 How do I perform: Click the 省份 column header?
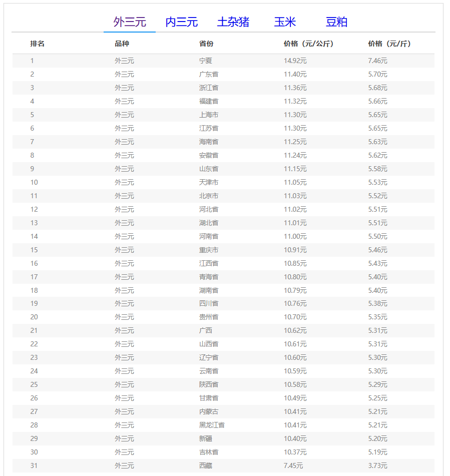[x=206, y=44]
